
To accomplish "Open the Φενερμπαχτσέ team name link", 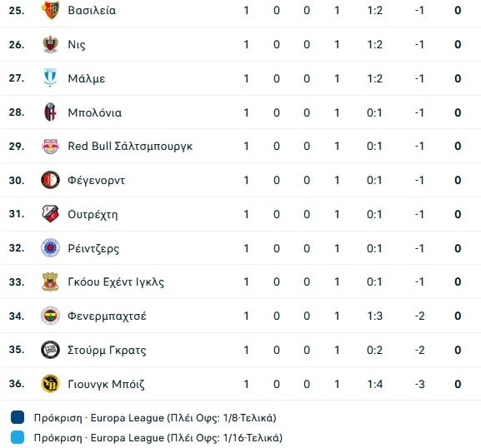I will [x=107, y=316].
